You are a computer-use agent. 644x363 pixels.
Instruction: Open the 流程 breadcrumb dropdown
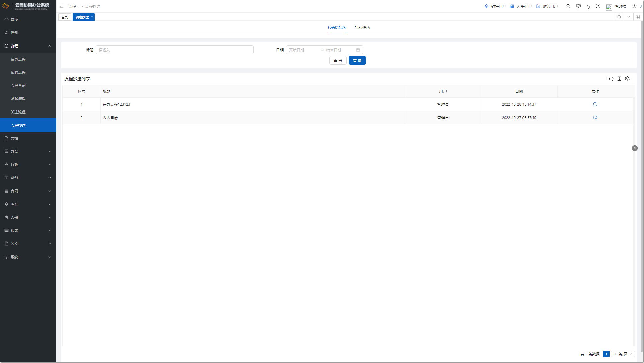pyautogui.click(x=74, y=6)
